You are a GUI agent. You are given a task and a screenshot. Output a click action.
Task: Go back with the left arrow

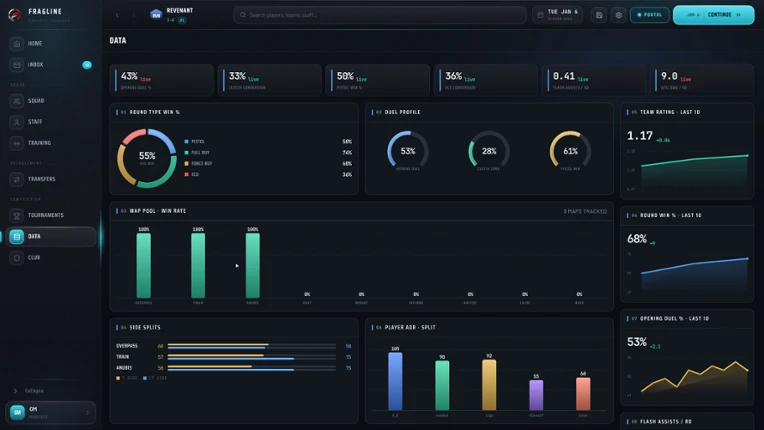[x=117, y=15]
